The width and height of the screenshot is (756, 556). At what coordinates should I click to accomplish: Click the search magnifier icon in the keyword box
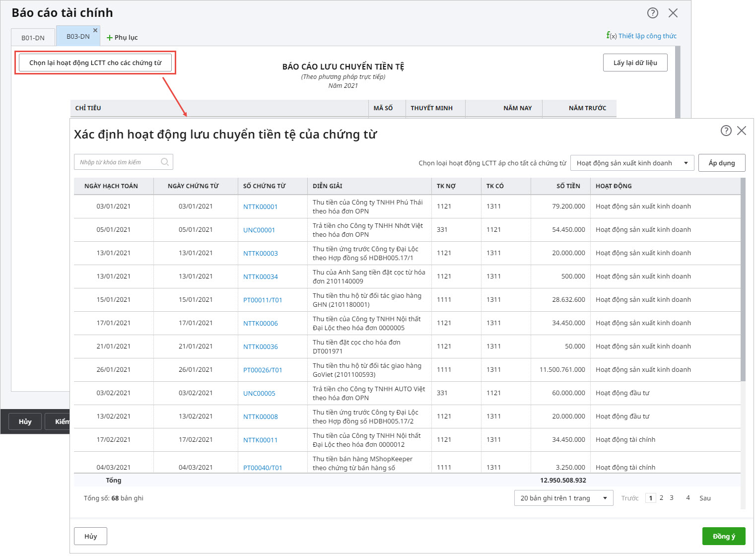click(165, 162)
